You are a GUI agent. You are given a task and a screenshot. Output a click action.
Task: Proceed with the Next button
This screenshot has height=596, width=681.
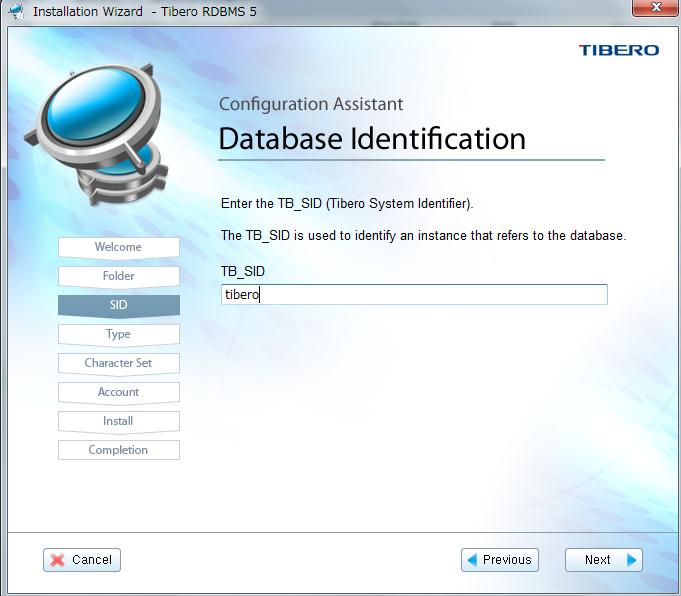coord(604,560)
